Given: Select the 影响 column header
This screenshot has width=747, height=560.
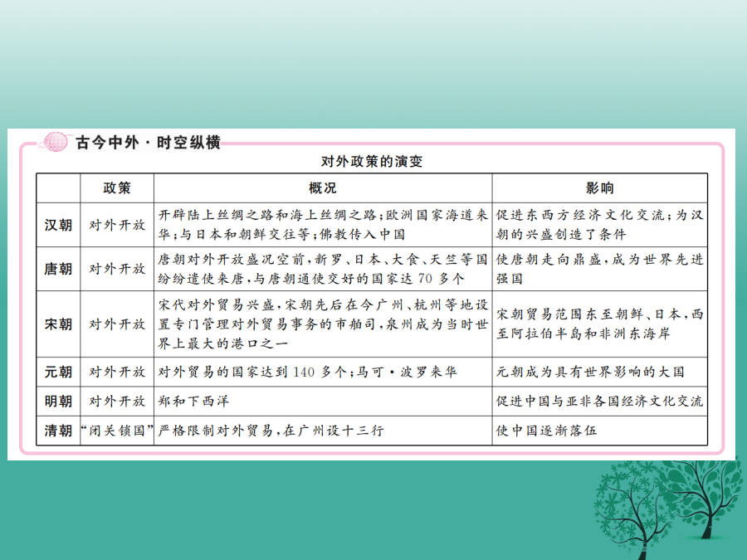Looking at the screenshot, I should pos(599,187).
